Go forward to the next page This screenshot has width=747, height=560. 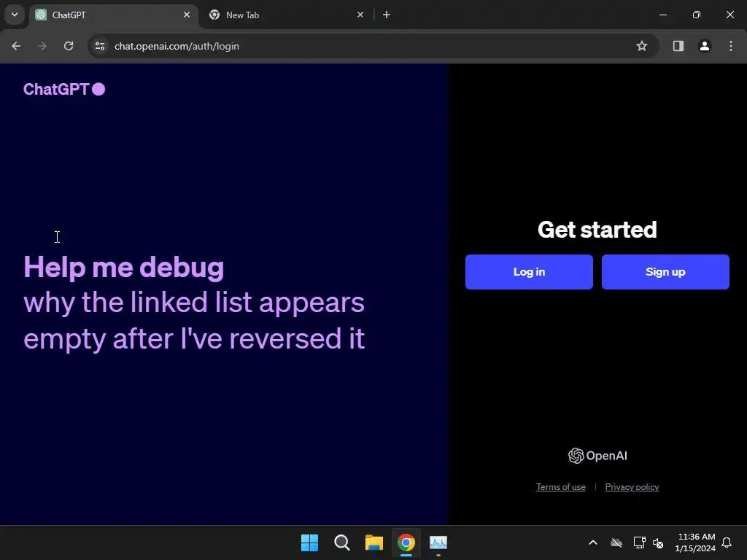(42, 46)
